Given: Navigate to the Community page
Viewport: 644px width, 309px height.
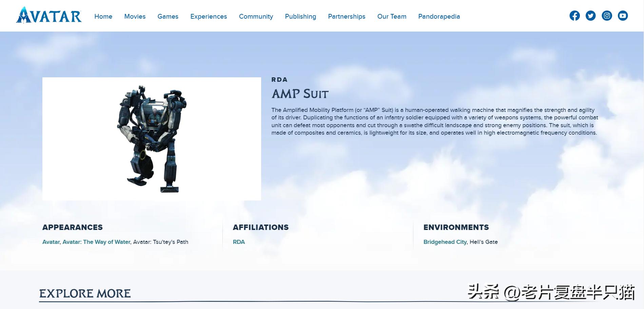Looking at the screenshot, I should tap(256, 16).
